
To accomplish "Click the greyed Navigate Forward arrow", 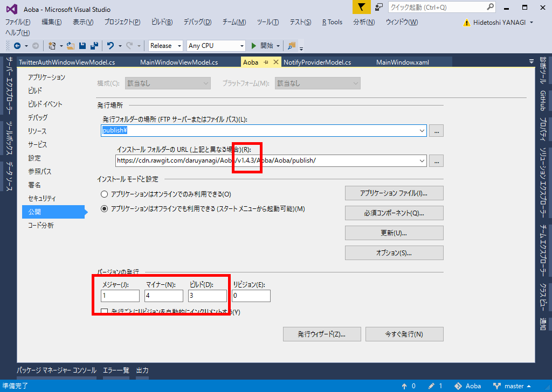I will coord(36,46).
